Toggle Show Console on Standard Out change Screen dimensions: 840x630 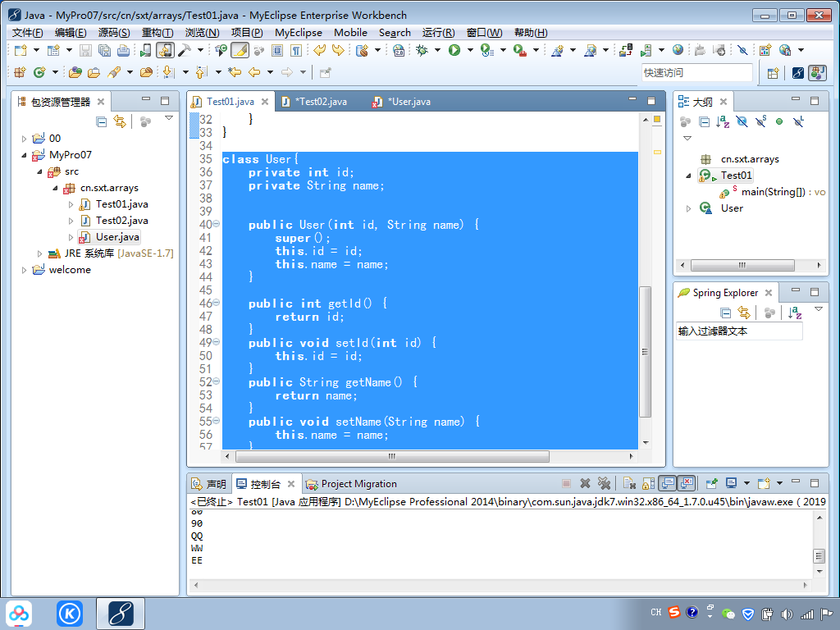click(668, 484)
